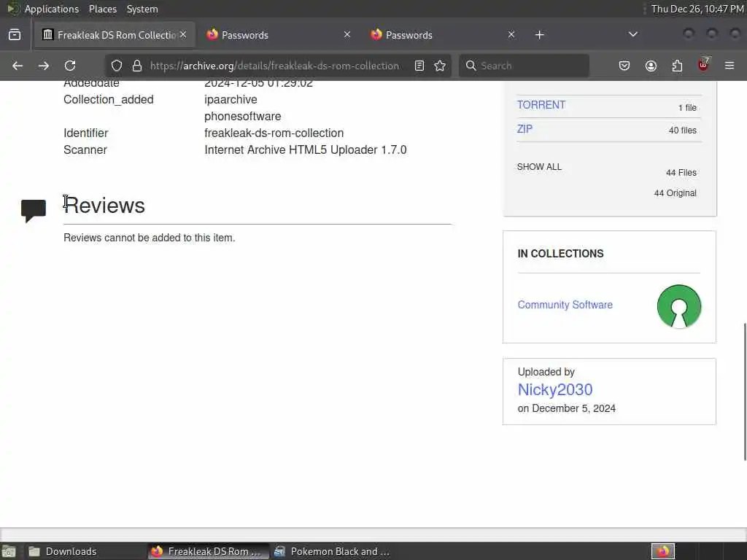Open the System menu
Image resolution: width=747 pixels, height=560 pixels.
pos(142,9)
